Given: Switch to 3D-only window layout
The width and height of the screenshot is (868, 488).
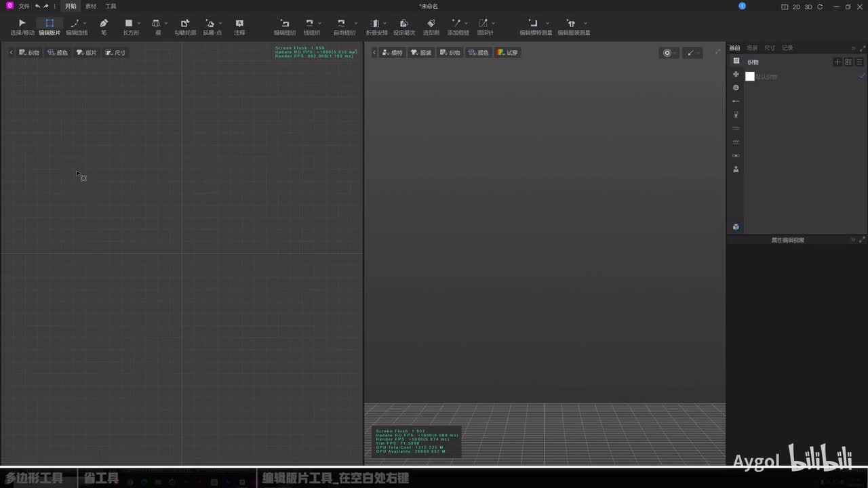Looking at the screenshot, I should tap(808, 7).
